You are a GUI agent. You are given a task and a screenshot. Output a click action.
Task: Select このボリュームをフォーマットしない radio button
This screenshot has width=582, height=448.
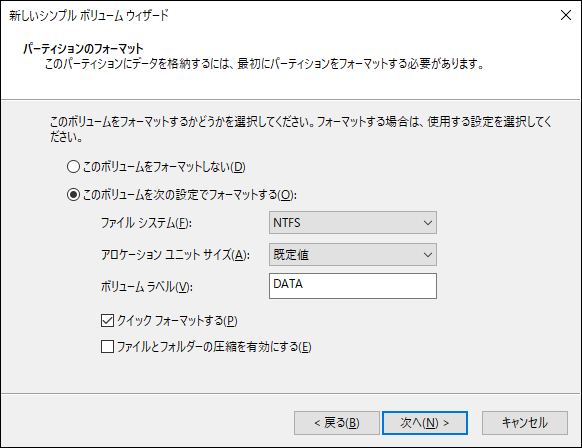coord(73,167)
